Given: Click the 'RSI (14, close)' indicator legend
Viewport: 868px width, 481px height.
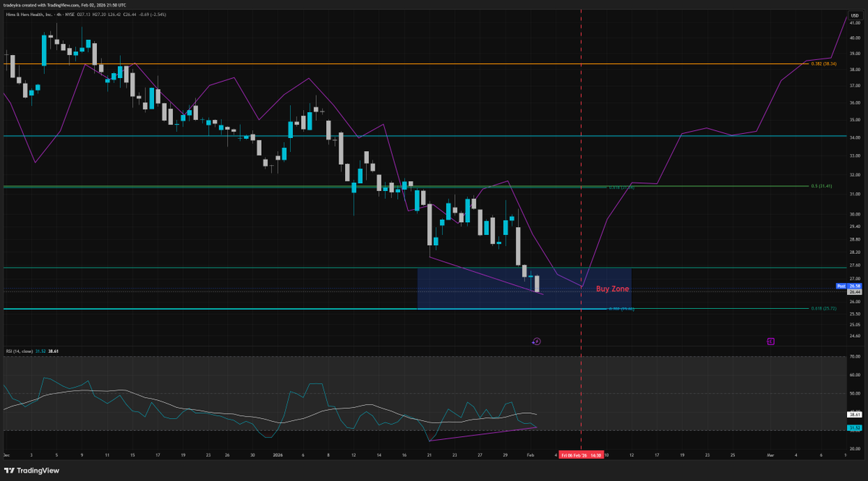Looking at the screenshot, I should click(x=19, y=350).
